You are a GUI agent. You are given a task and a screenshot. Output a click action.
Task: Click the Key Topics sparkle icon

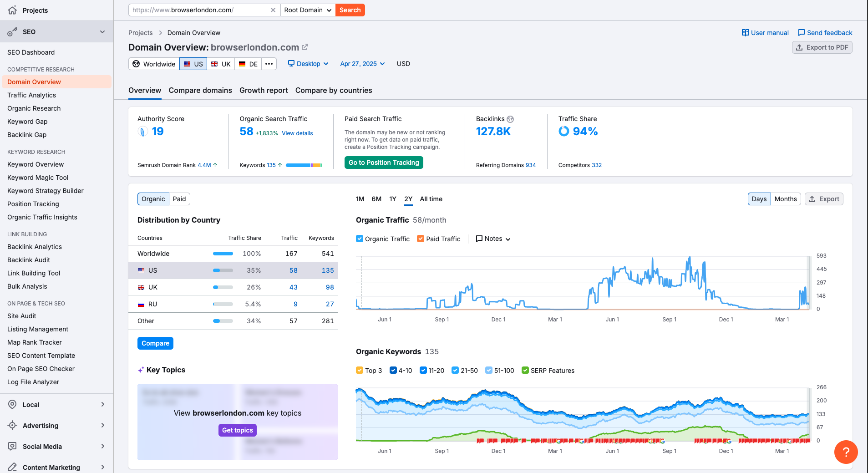click(141, 370)
